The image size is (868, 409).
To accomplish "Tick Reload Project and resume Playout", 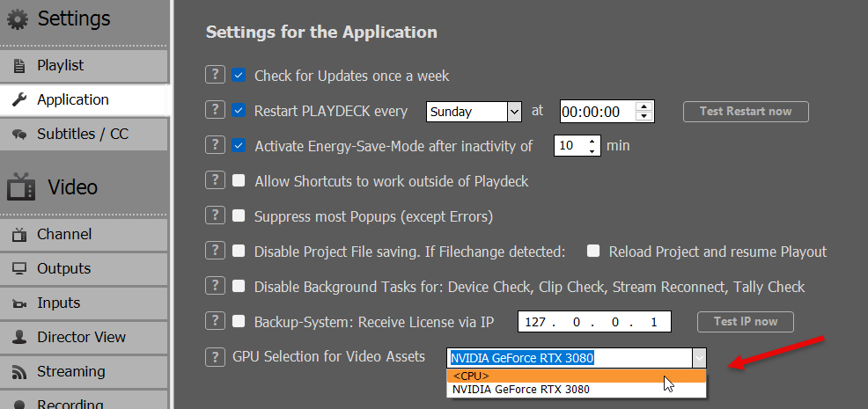I will [594, 251].
